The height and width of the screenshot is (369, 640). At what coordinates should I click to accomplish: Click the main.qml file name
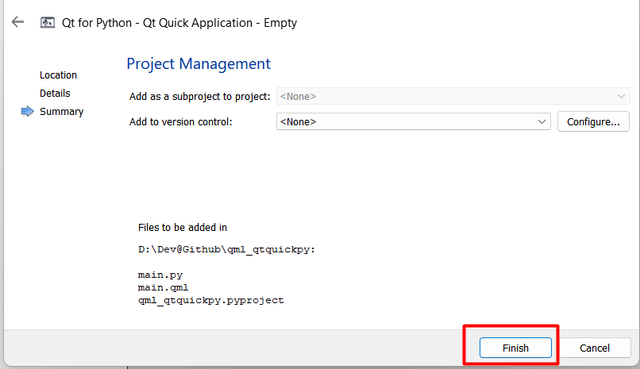tap(163, 288)
